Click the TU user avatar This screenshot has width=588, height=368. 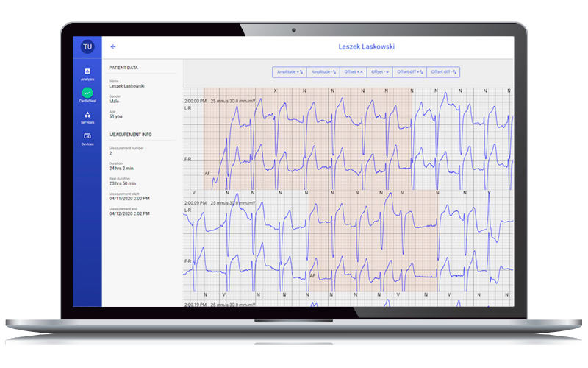pyautogui.click(x=87, y=46)
